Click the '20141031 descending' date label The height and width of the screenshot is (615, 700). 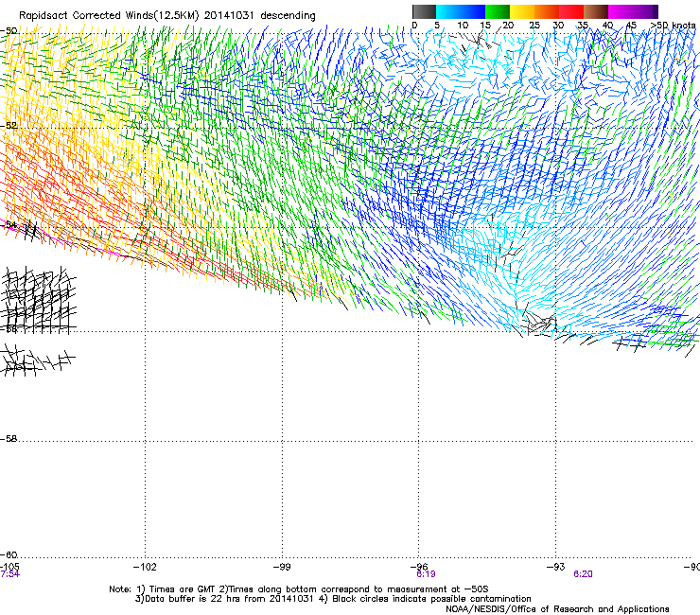pos(260,16)
